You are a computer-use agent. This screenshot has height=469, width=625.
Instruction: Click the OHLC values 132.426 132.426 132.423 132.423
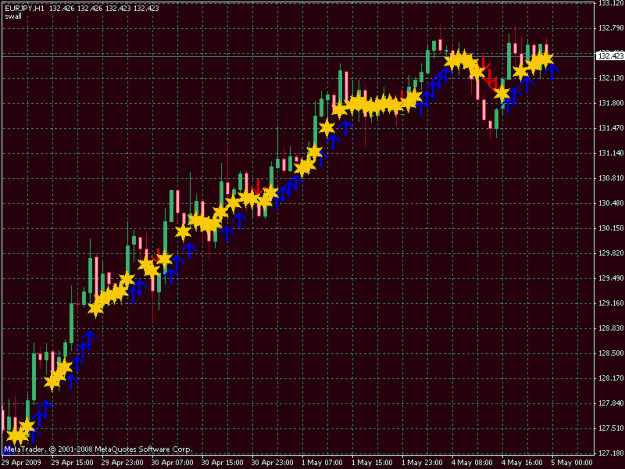tap(104, 8)
